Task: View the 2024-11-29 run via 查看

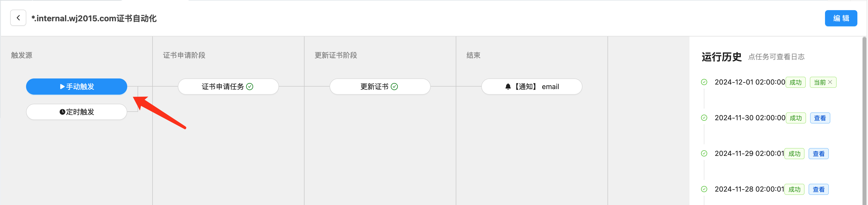Action: click(x=818, y=154)
